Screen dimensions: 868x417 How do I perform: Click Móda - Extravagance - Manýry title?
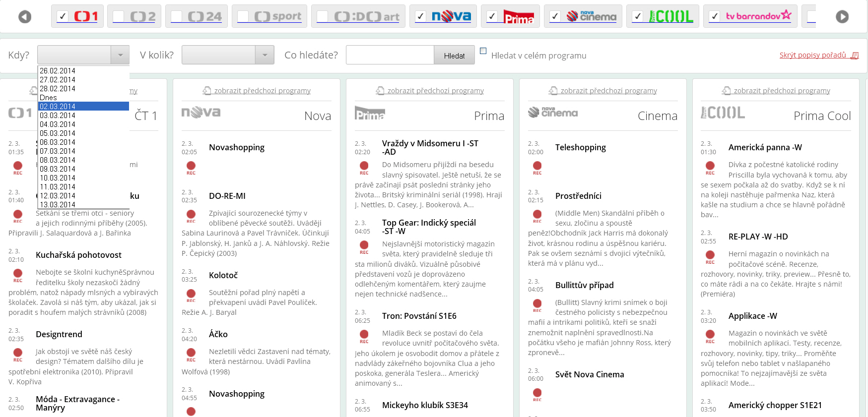pyautogui.click(x=77, y=404)
